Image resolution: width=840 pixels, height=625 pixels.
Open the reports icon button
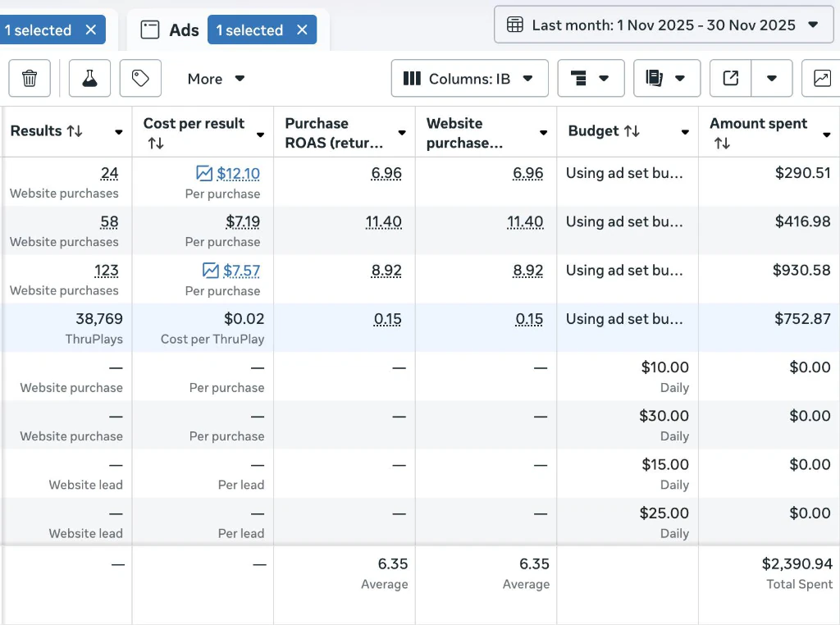667,78
